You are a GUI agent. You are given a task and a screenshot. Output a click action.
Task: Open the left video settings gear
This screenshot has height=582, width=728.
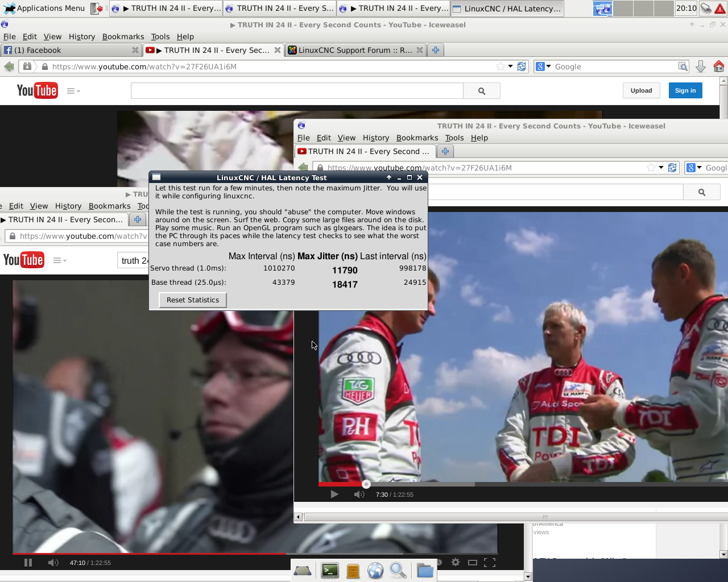coord(456,562)
